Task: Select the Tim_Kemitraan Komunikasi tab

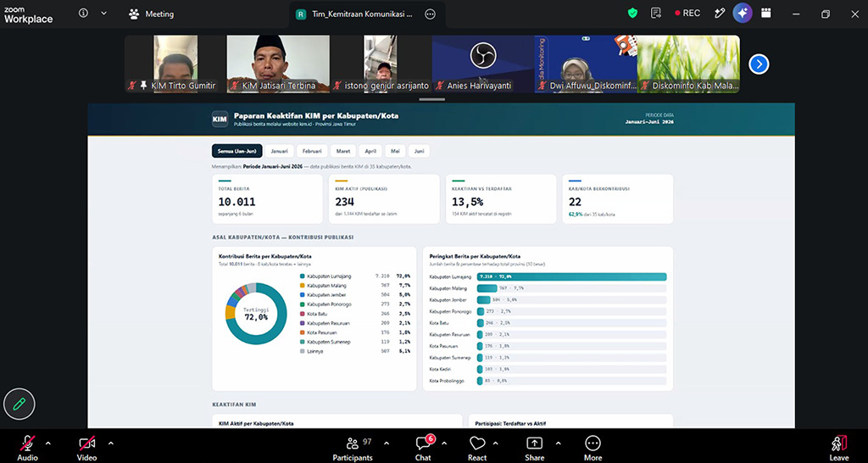Action: 355,14
